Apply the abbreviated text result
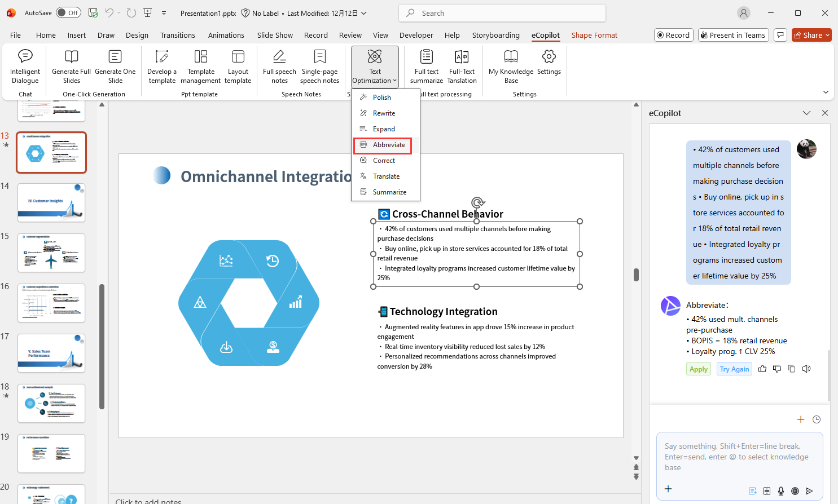This screenshot has height=504, width=838. point(698,369)
